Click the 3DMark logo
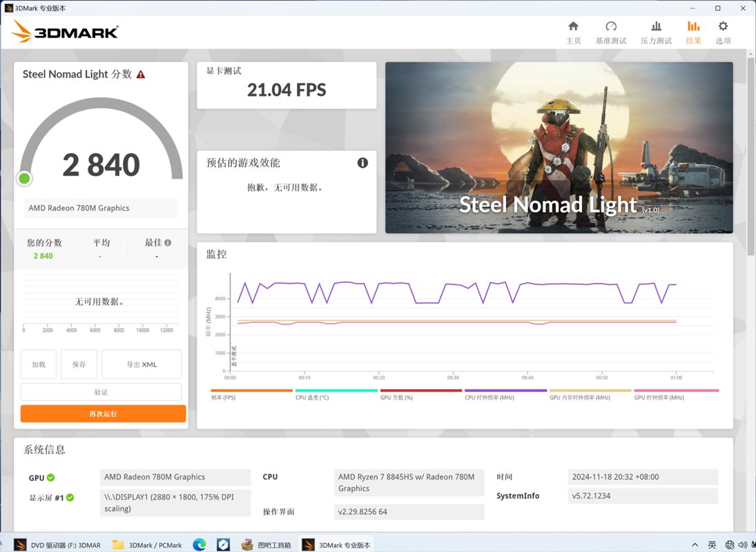 65,32
